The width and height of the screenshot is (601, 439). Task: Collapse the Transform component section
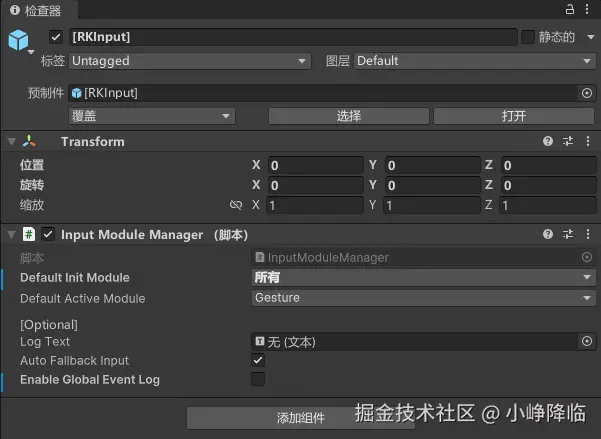coord(11,142)
